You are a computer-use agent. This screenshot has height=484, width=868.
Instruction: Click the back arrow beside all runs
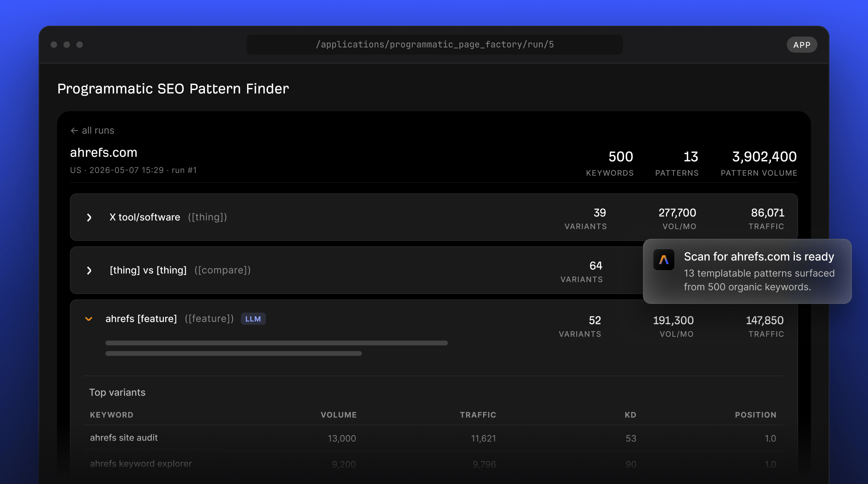coord(74,131)
